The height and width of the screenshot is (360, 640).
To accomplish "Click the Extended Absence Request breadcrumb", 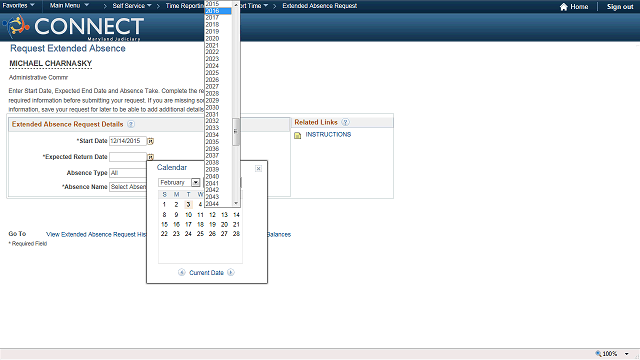I will click(320, 6).
